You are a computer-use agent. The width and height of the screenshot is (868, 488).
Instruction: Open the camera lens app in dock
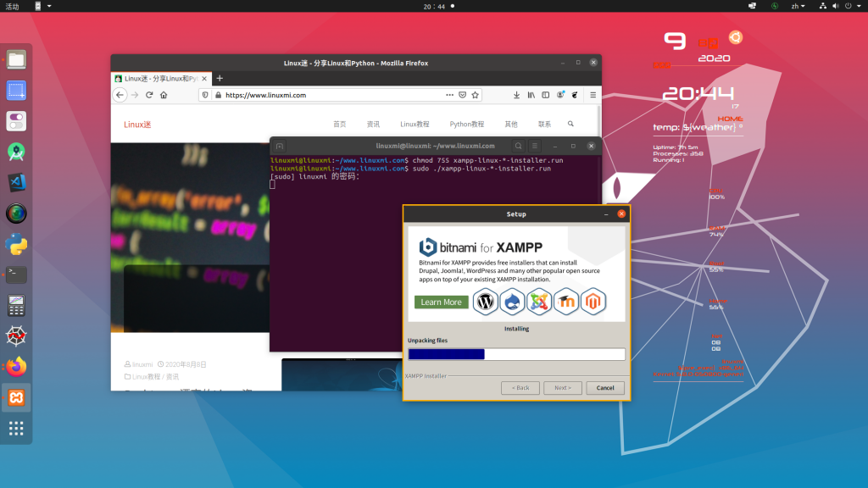16,213
